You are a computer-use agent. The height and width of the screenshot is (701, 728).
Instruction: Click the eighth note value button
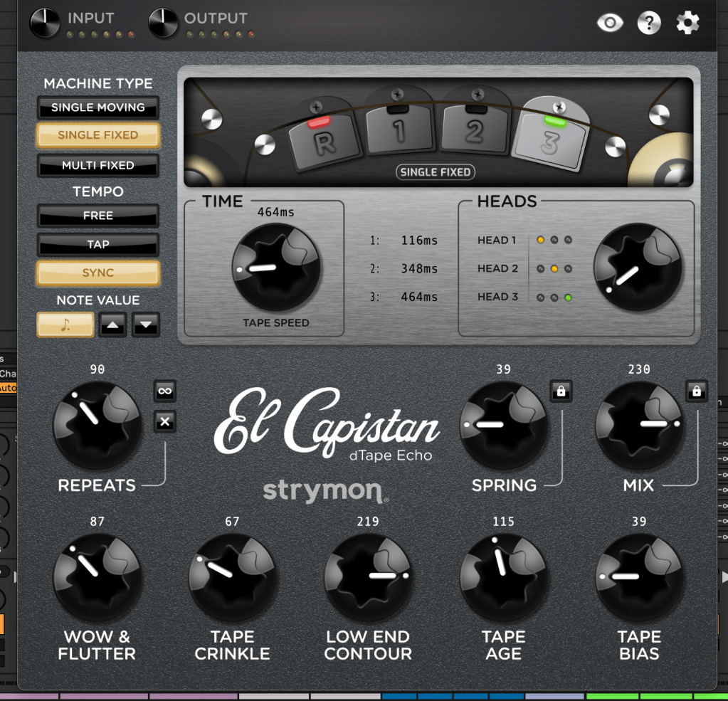point(65,325)
